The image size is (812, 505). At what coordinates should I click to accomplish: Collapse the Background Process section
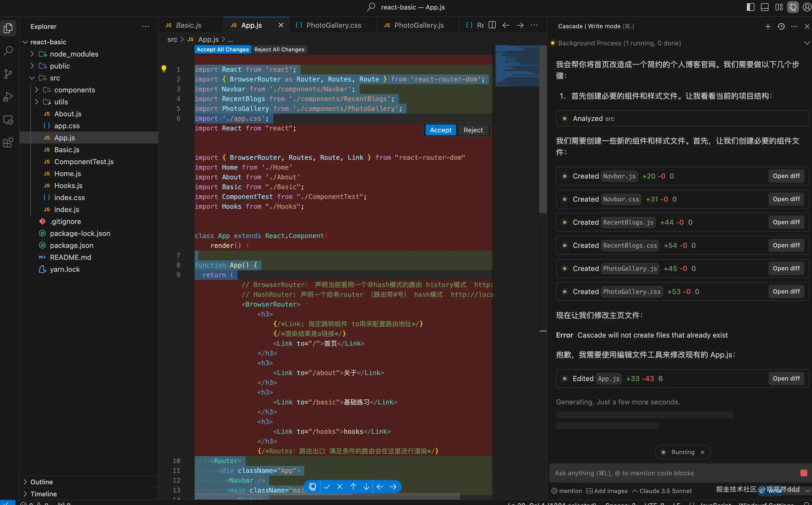coord(807,43)
